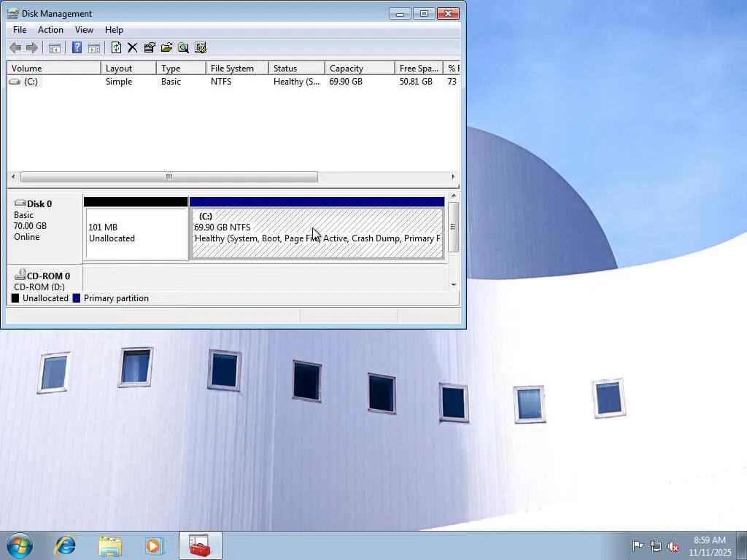Click the Forward arrow in the toolbar

[x=32, y=47]
